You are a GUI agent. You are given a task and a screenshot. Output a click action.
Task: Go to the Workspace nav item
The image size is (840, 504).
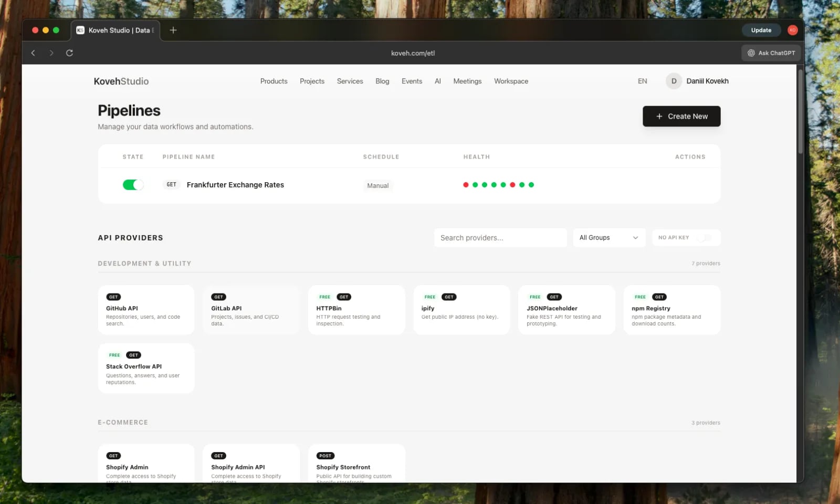coord(511,81)
